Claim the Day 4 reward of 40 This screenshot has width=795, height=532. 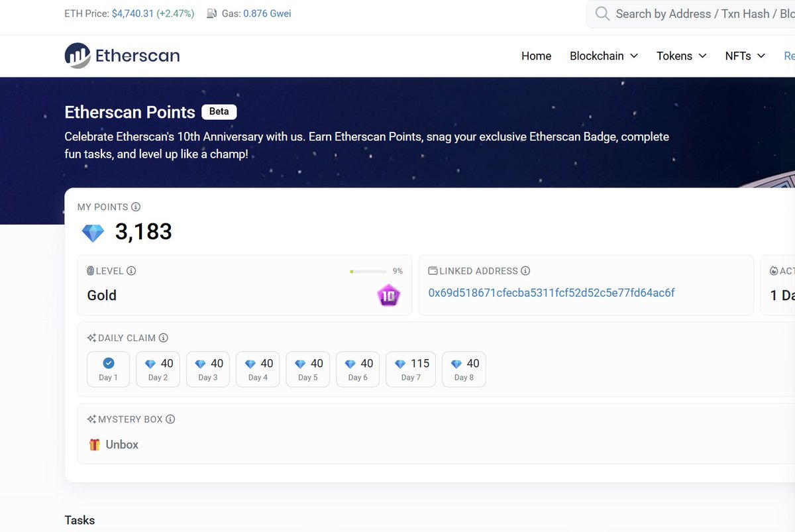[258, 369]
